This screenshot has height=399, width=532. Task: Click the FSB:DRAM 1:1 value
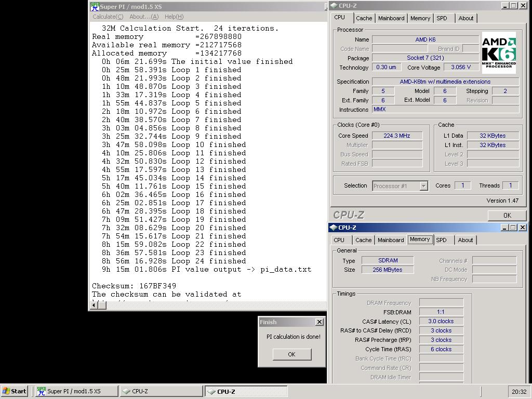click(x=441, y=312)
